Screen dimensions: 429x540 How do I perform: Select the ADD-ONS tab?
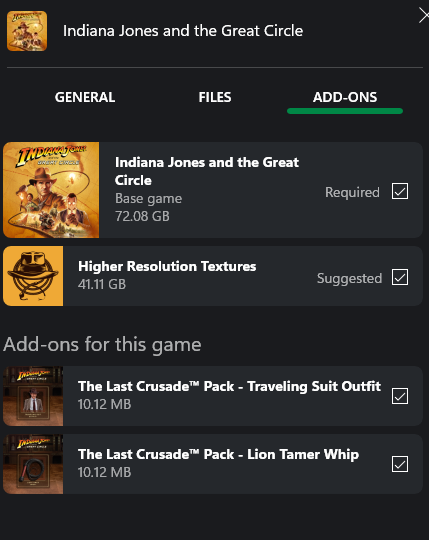(x=345, y=97)
